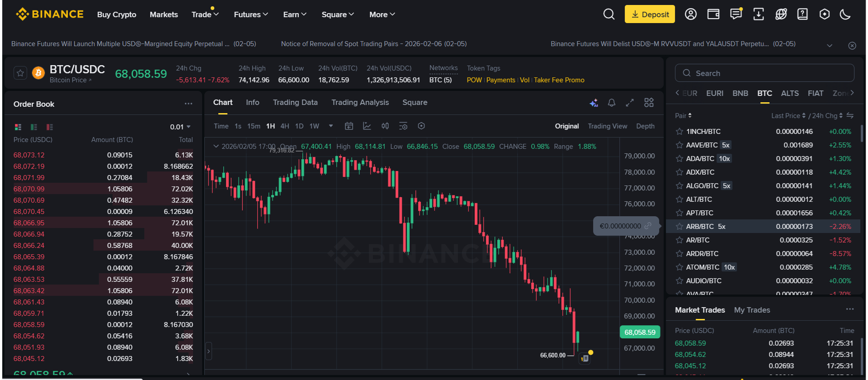Click the pair Search field
The height and width of the screenshot is (380, 868).
point(764,73)
